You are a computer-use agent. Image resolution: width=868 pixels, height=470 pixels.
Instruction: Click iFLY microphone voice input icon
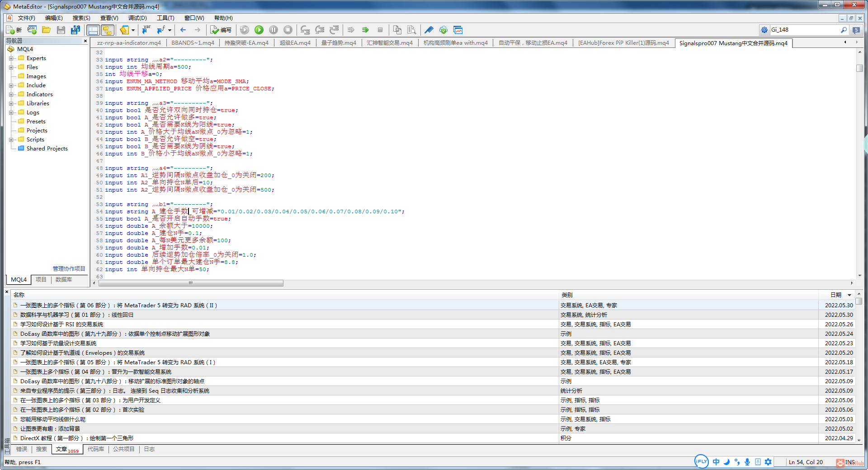747,462
